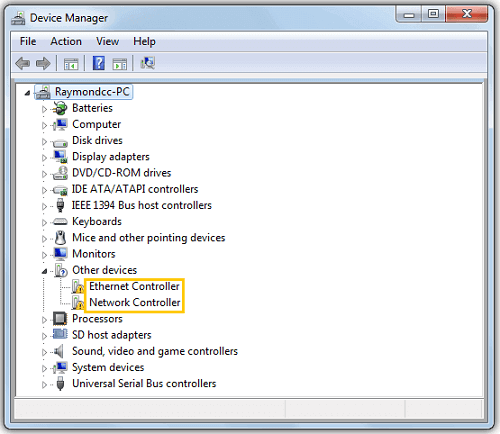The width and height of the screenshot is (500, 434).
Task: Click the Ethernet Controller warning icon
Action: click(78, 286)
